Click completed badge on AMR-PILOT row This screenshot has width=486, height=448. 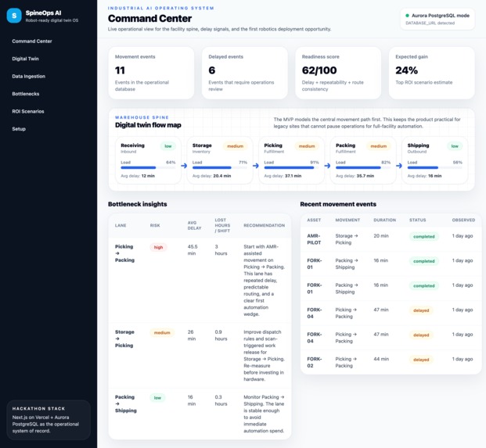(424, 237)
